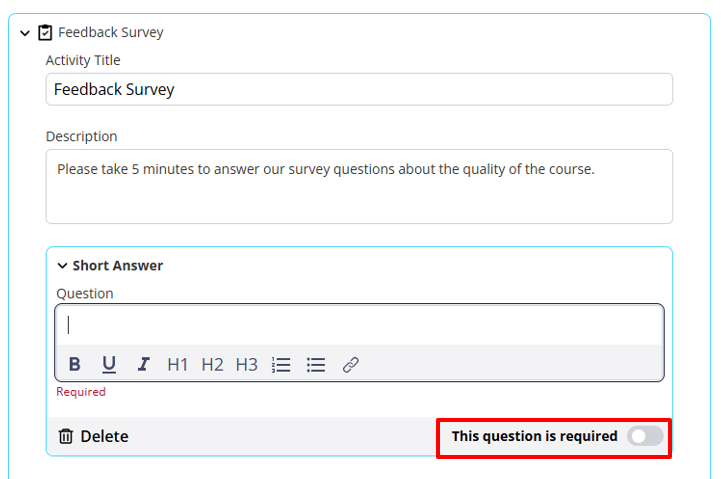Edit the Activity Title field
Image resolution: width=721 pixels, height=479 pixels.
pos(359,89)
